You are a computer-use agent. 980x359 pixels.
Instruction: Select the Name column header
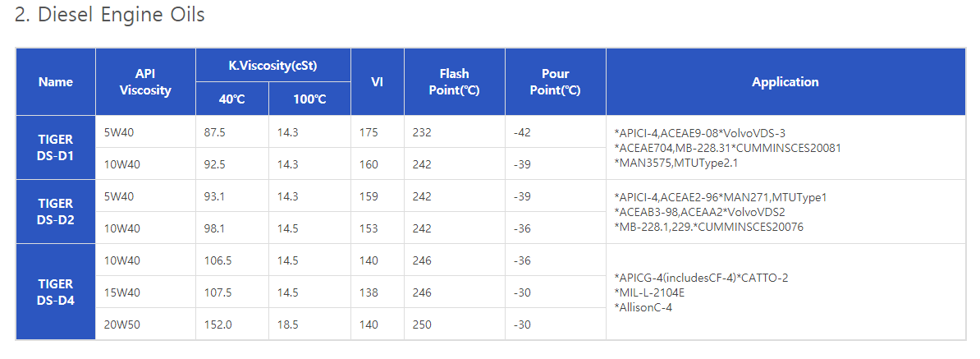[56, 82]
